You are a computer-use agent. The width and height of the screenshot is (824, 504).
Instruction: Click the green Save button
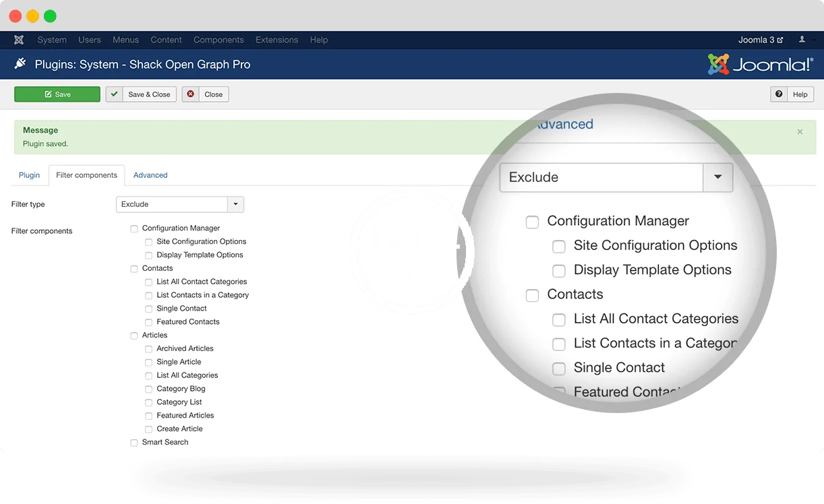pos(57,94)
